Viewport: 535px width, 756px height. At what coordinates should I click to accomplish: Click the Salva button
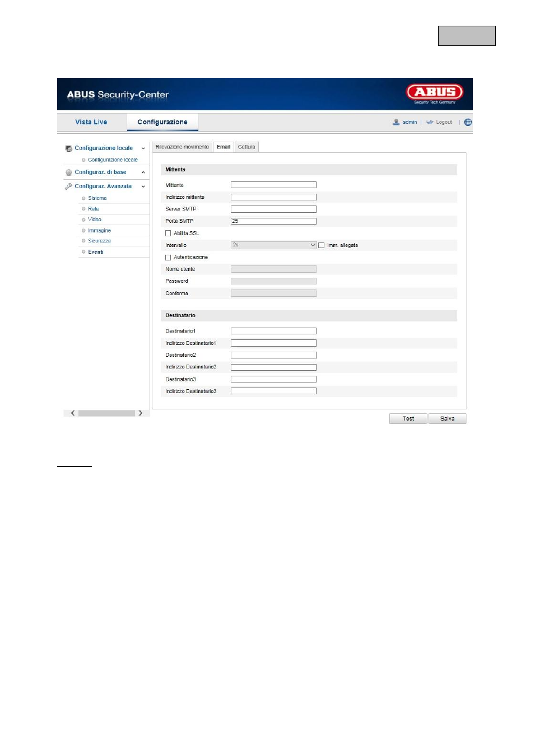[x=448, y=419]
